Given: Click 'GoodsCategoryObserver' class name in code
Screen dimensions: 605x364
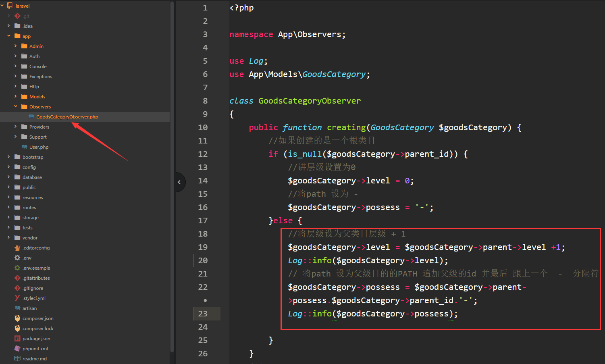Looking at the screenshot, I should coord(310,101).
